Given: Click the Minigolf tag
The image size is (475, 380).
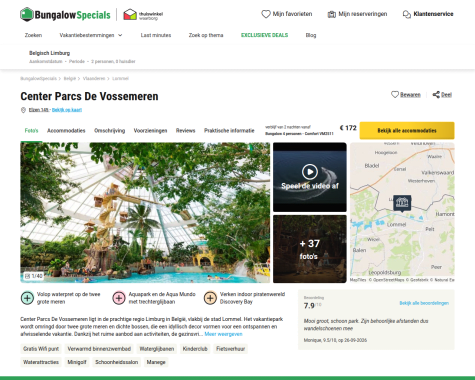Looking at the screenshot, I should (77, 362).
